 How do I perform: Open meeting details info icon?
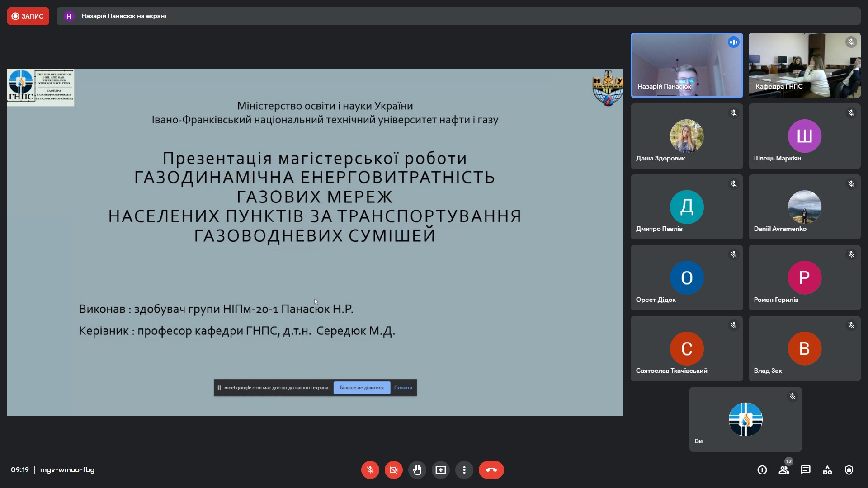(762, 470)
